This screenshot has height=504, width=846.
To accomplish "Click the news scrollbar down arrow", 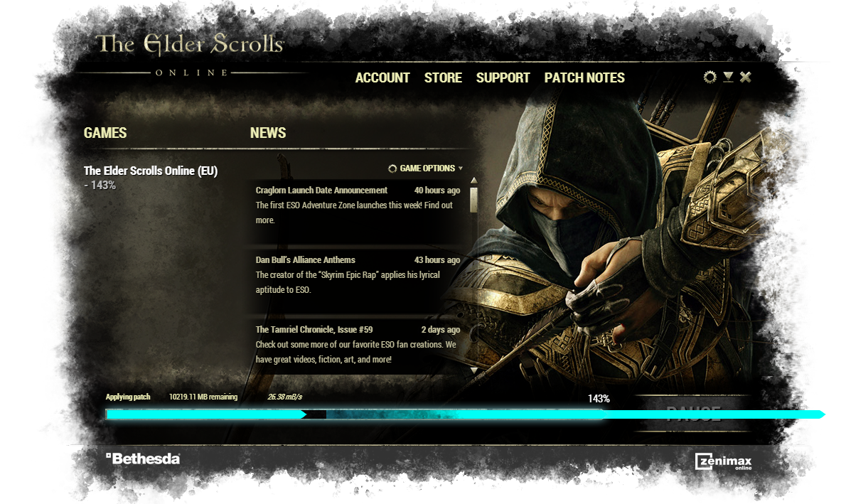I will 473,370.
